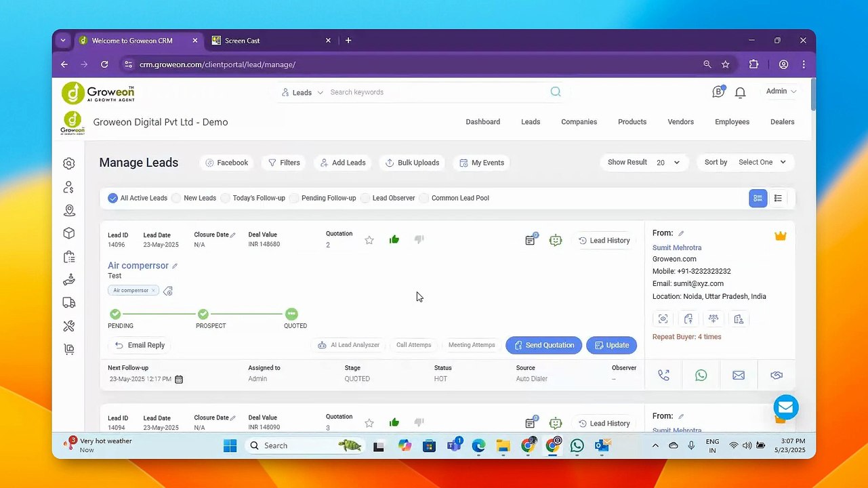Open the tools/wrench sidebar icon
The image size is (868, 488).
click(x=68, y=326)
